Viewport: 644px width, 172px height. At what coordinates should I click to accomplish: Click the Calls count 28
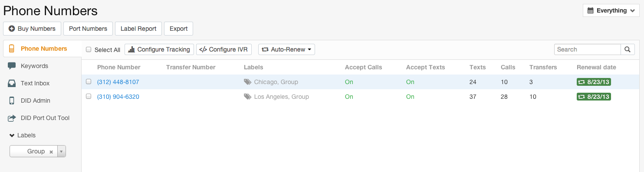[504, 97]
